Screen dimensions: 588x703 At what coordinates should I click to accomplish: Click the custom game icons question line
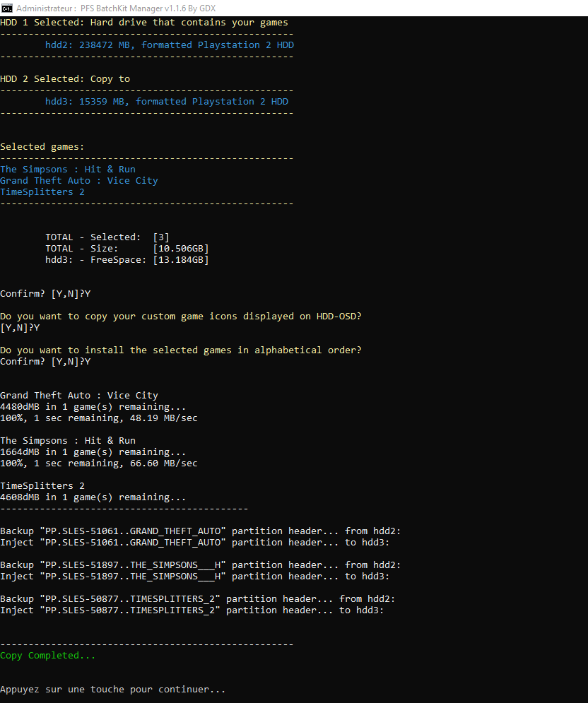point(181,317)
